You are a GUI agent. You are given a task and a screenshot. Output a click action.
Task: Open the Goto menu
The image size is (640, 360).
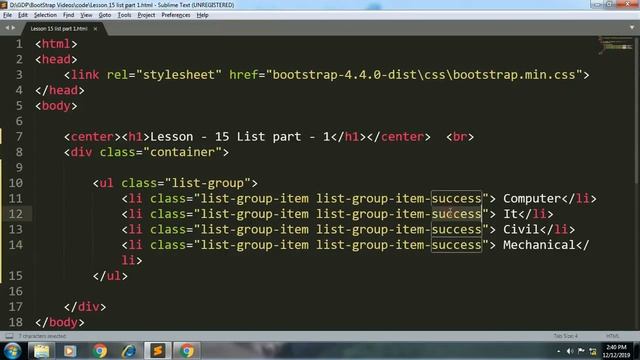coord(105,15)
